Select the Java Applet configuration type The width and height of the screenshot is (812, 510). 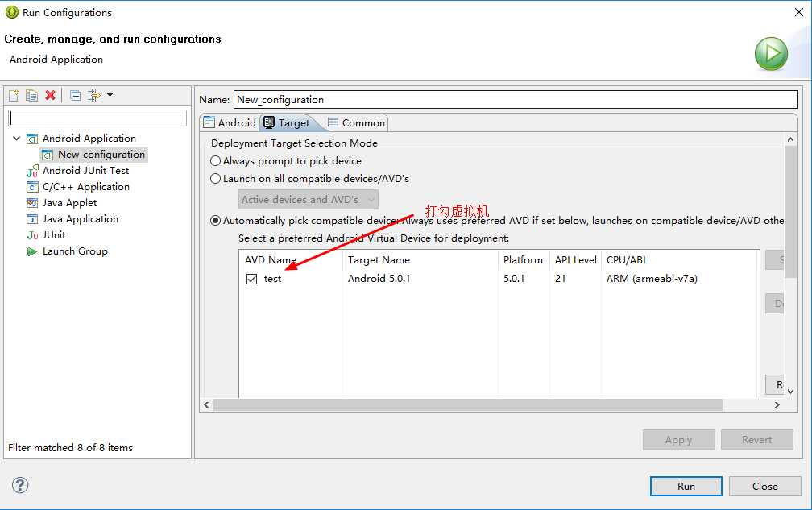tap(69, 203)
